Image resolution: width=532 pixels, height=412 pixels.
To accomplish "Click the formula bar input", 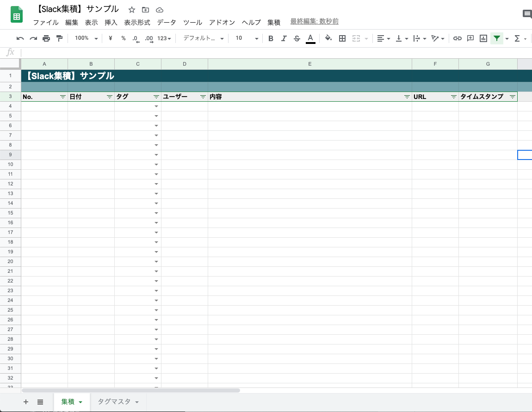I will click(276, 53).
